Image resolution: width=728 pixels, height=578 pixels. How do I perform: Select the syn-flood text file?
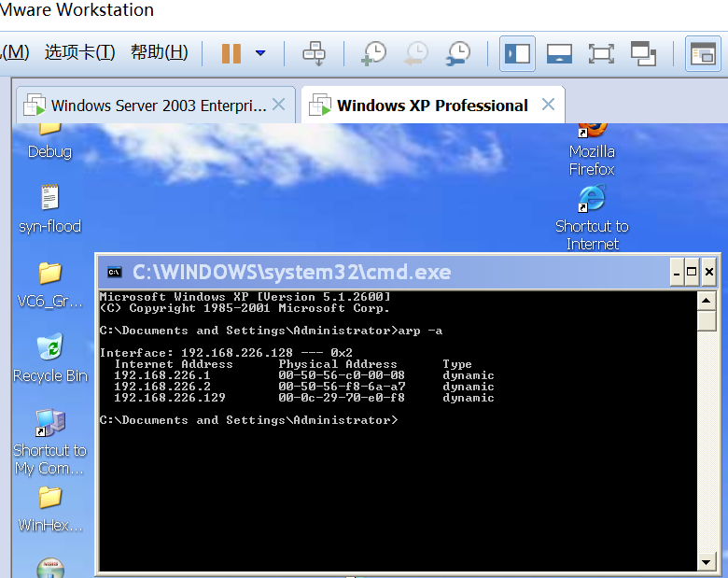pyautogui.click(x=49, y=209)
